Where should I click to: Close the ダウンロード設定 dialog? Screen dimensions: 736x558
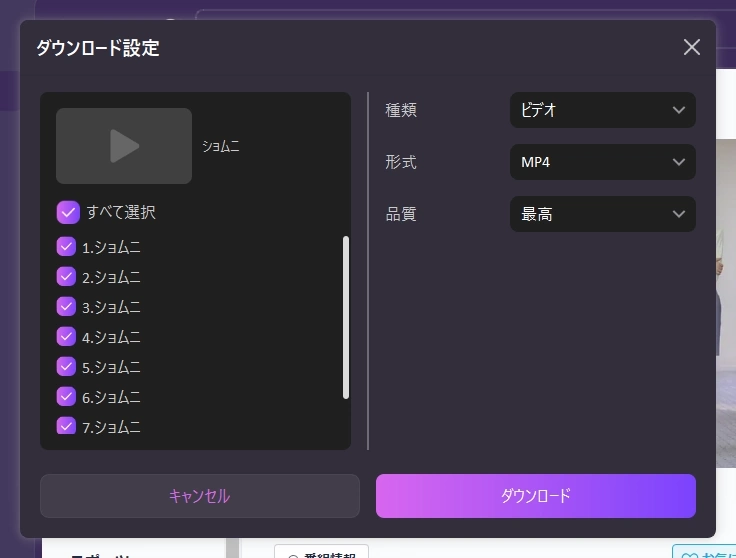[x=691, y=47]
